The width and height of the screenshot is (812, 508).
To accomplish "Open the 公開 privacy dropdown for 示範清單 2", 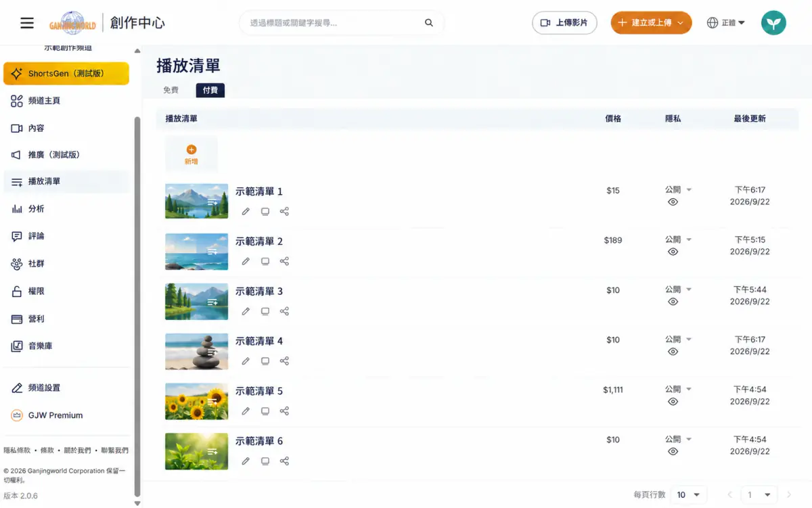I will (x=679, y=239).
